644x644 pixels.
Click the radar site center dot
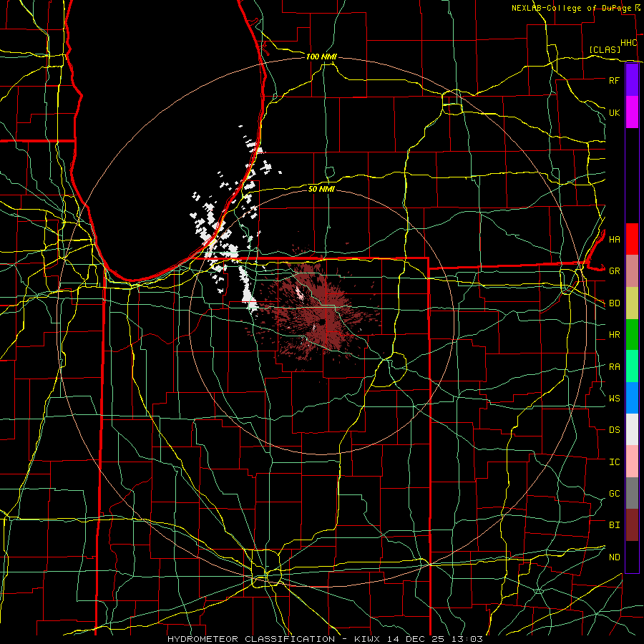click(321, 321)
